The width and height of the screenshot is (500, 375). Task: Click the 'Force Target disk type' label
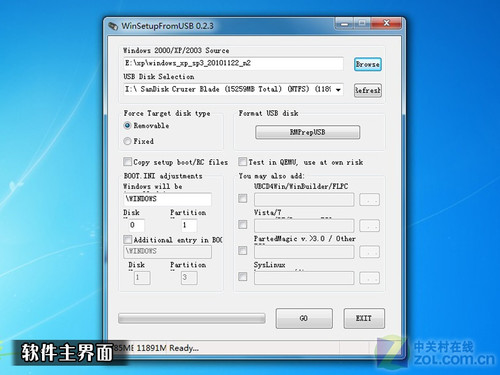[167, 113]
